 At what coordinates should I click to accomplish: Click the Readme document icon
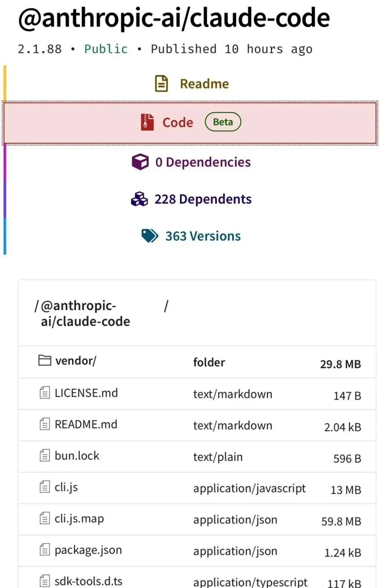pyautogui.click(x=161, y=83)
